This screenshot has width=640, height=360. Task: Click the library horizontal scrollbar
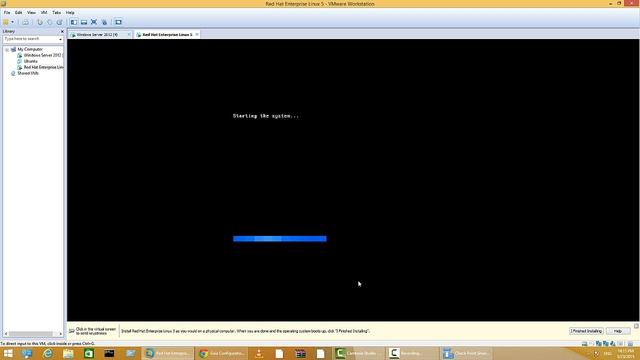pos(31,334)
